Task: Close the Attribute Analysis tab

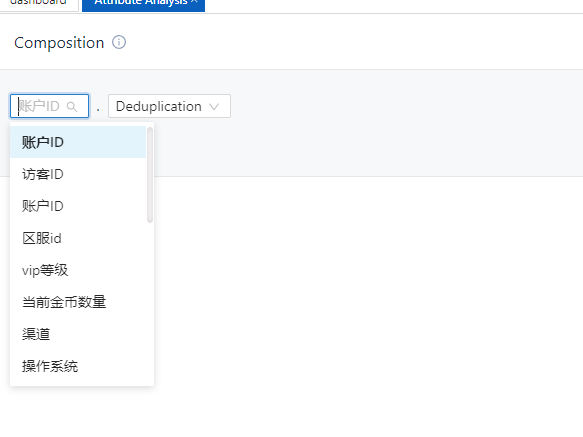Action: [194, 1]
